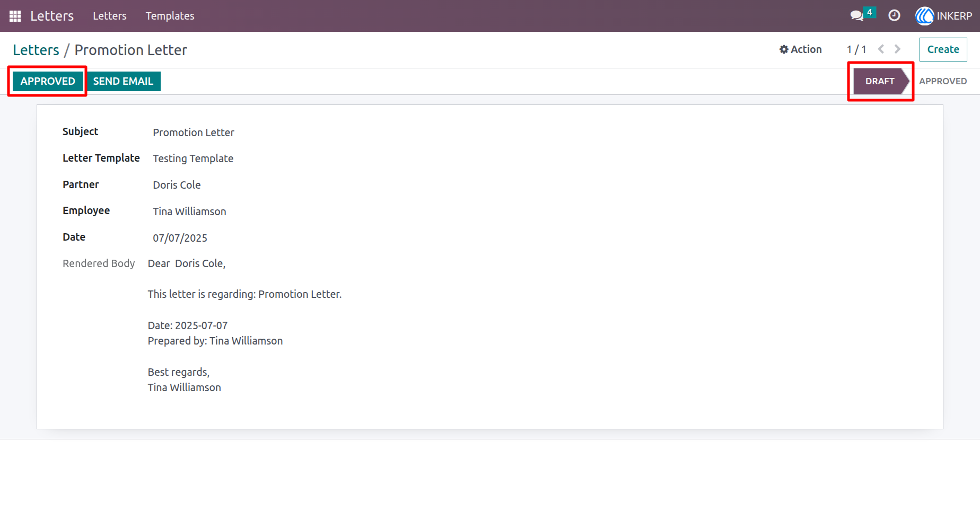Screen dimensions: 980x512
Task: Click the Create button
Action: coord(943,49)
